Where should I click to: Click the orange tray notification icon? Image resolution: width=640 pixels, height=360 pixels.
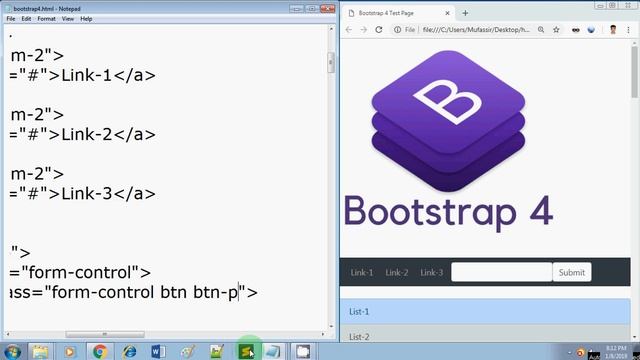click(x=580, y=353)
